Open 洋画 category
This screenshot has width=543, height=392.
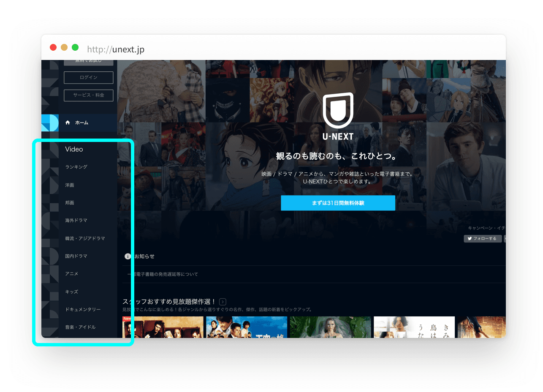click(70, 185)
